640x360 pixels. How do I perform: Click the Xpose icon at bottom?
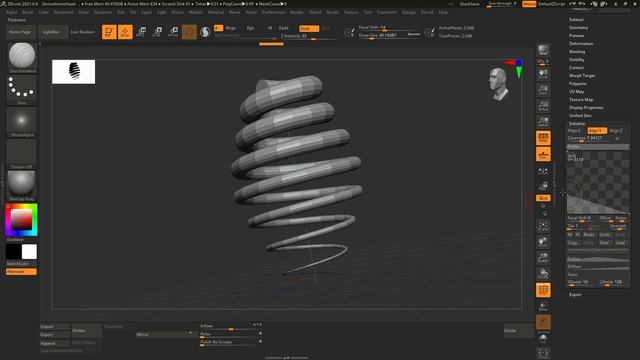tap(543, 353)
